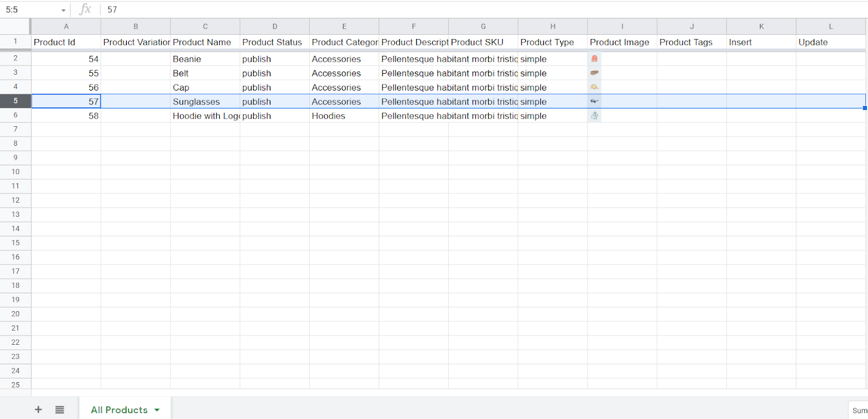Expand the Name box dropdown arrow
This screenshot has height=419, width=868.
63,10
